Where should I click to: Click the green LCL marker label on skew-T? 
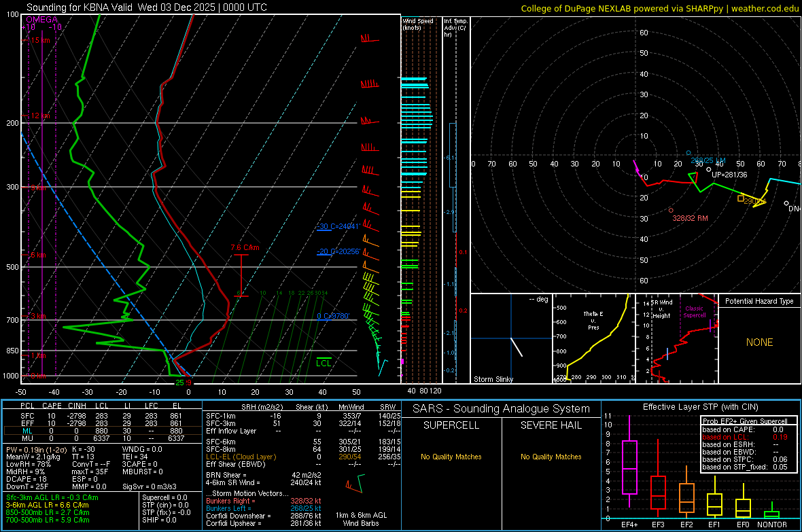pos(324,363)
